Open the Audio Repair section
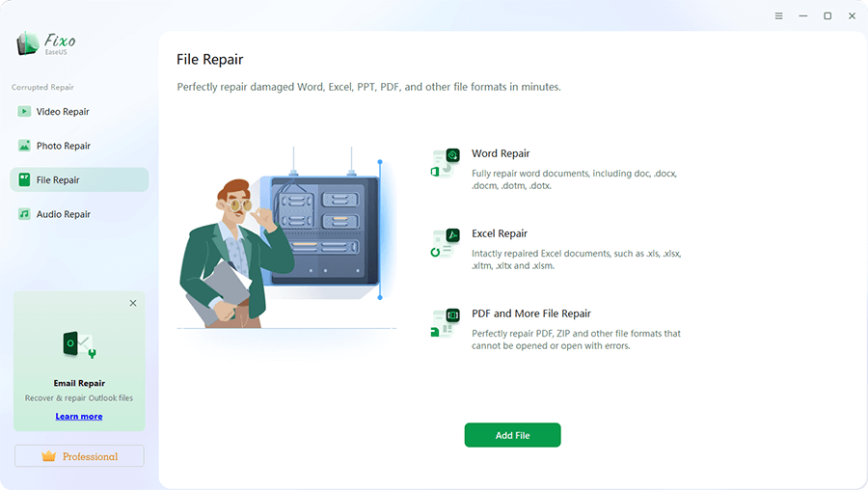This screenshot has width=868, height=490. point(79,214)
